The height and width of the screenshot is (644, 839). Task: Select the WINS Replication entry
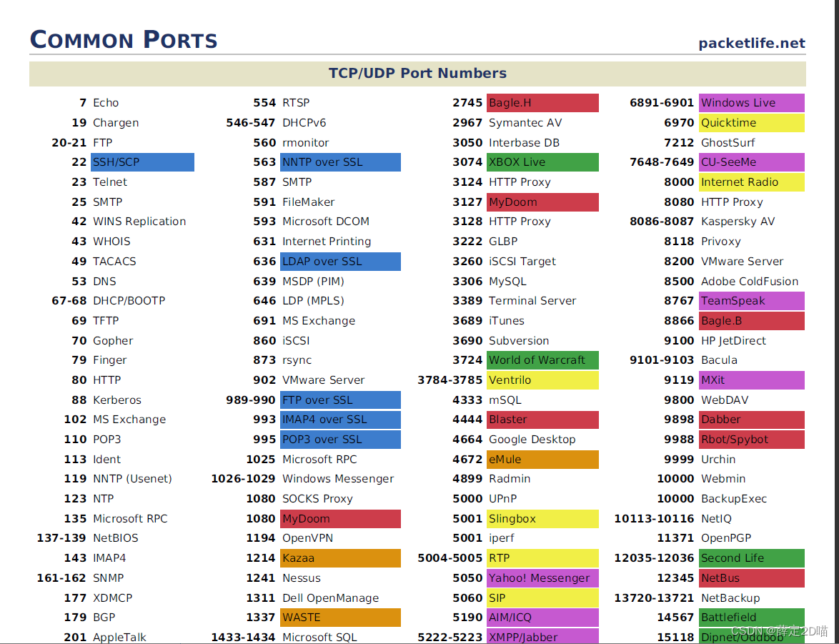(x=139, y=222)
